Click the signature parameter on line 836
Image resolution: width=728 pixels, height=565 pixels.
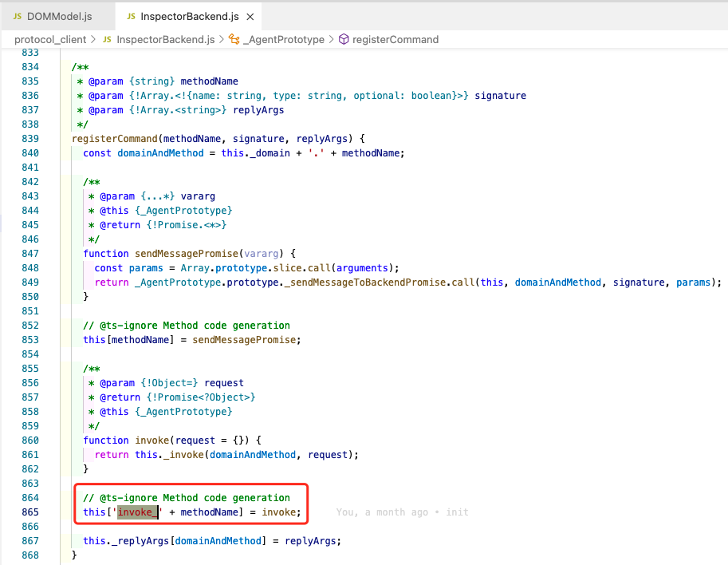(x=500, y=95)
